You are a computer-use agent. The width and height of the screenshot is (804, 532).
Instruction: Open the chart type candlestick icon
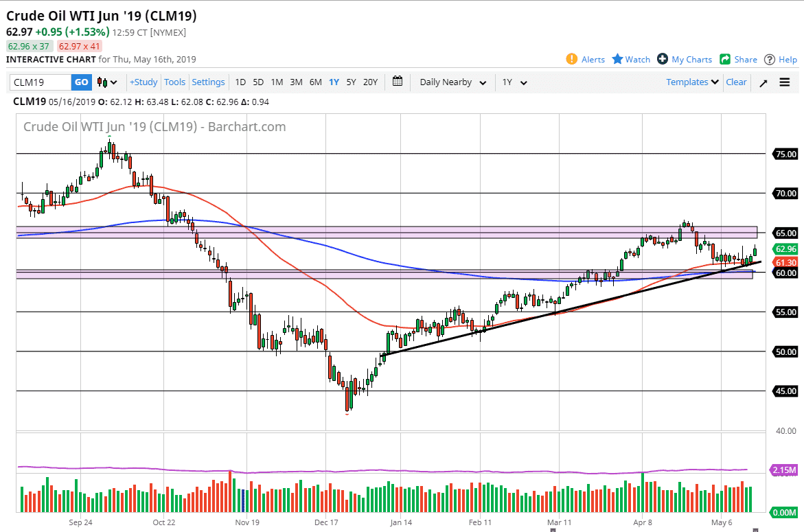click(102, 82)
